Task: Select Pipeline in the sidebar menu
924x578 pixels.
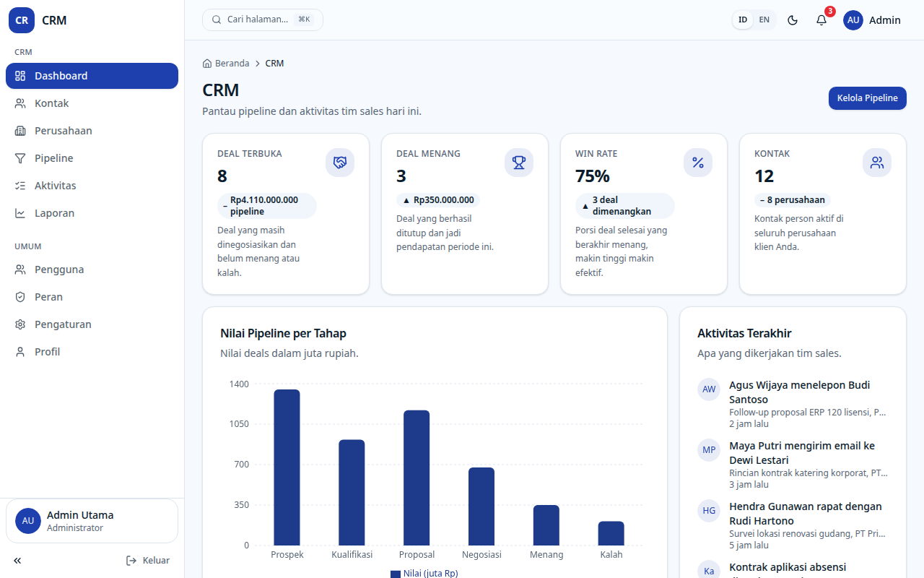Action: (92, 158)
